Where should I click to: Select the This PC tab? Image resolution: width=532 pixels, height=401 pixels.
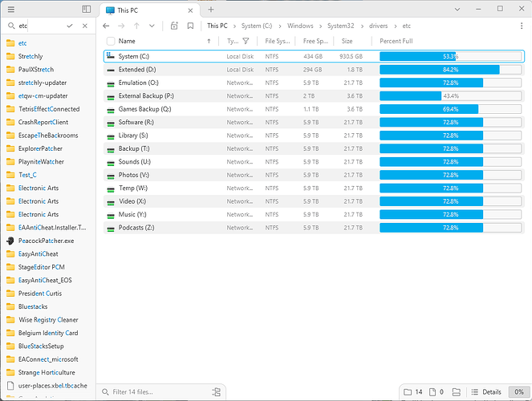pyautogui.click(x=149, y=10)
